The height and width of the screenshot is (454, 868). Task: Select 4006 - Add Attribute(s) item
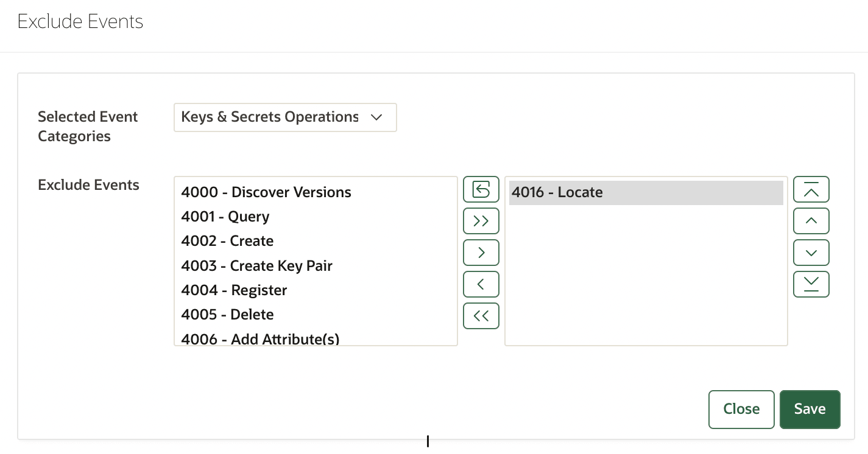(260, 338)
